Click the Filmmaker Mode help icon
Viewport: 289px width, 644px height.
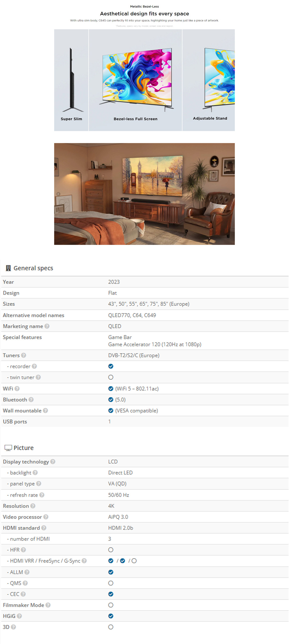coord(48,605)
